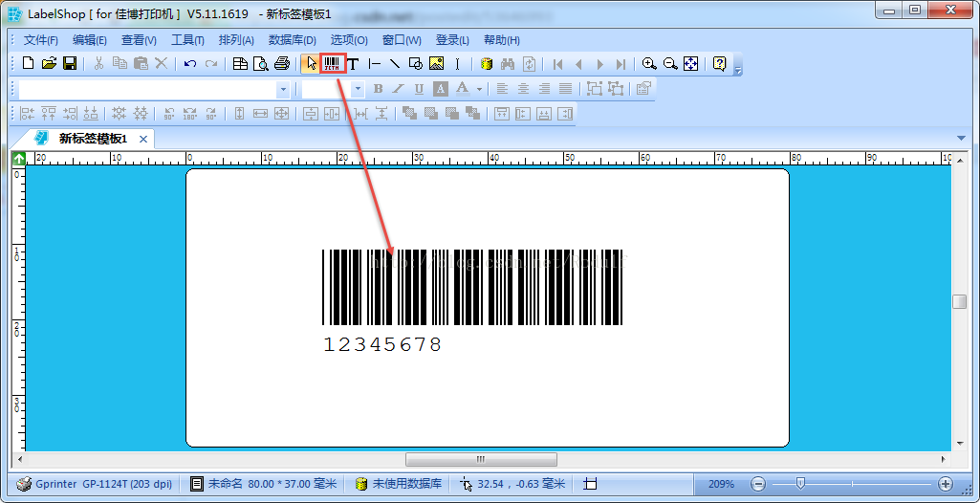The height and width of the screenshot is (503, 980).
Task: Click the Gprinter GP-1124T status entry
Action: coord(95,484)
